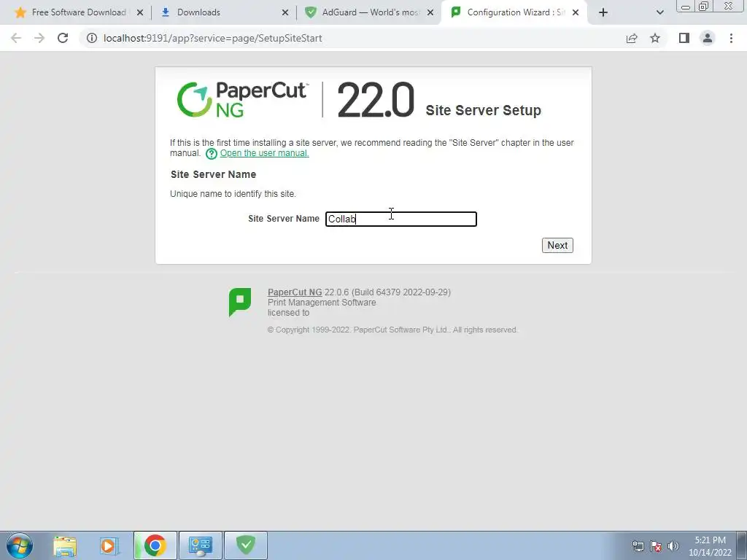Screen dimensions: 747x560
Task: Click the address bar URL
Action: (x=212, y=38)
